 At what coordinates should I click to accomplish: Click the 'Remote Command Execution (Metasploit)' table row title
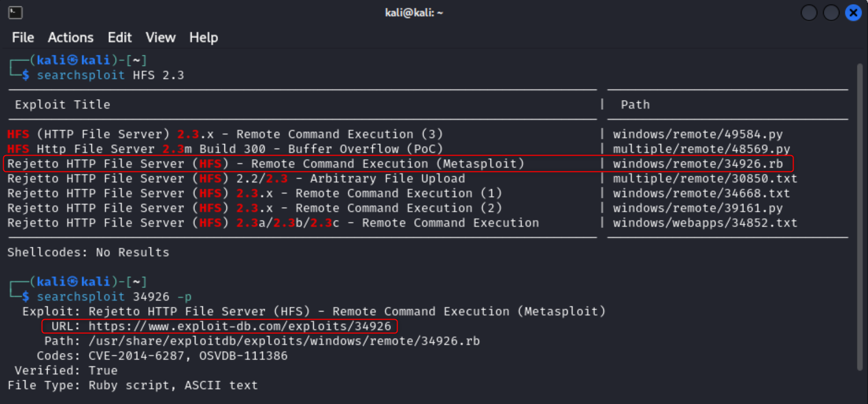click(x=266, y=164)
